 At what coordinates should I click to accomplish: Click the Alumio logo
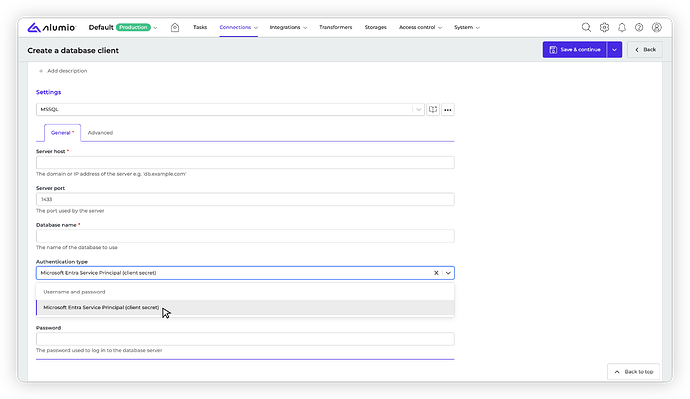(x=51, y=27)
